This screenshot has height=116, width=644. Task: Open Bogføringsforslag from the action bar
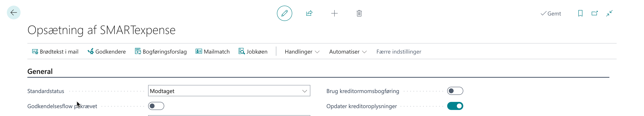[x=161, y=52]
